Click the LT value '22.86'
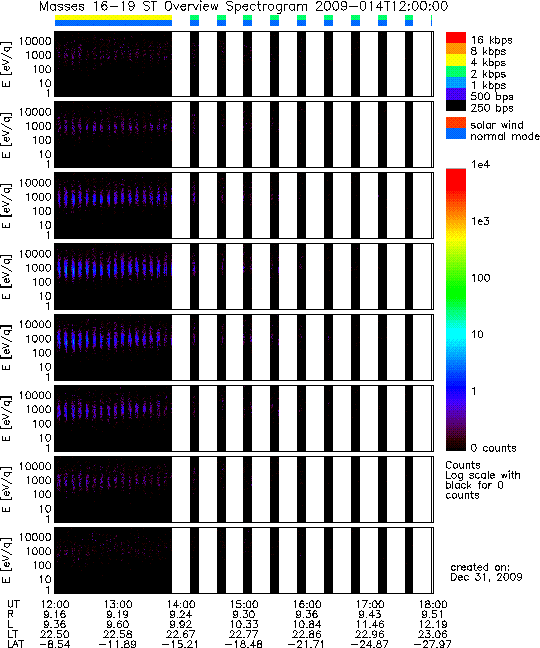The image size is (540, 648). (x=307, y=634)
